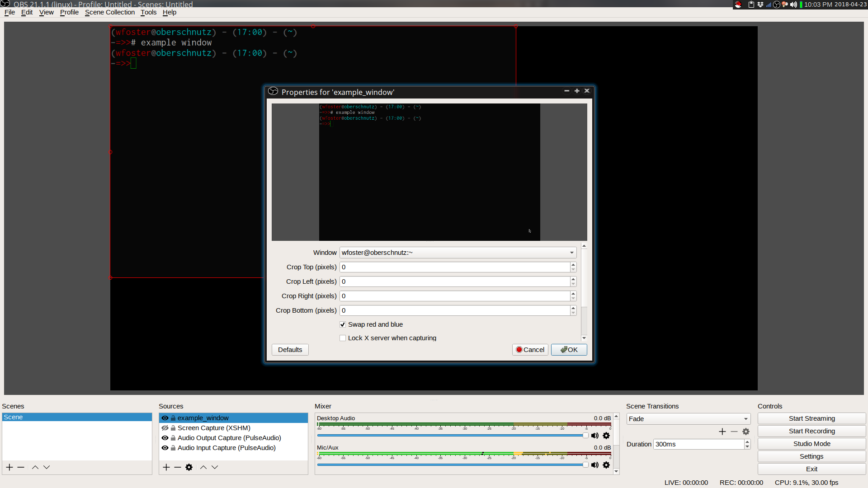Click system tray volume icon
The height and width of the screenshot is (488, 868).
(x=793, y=5)
